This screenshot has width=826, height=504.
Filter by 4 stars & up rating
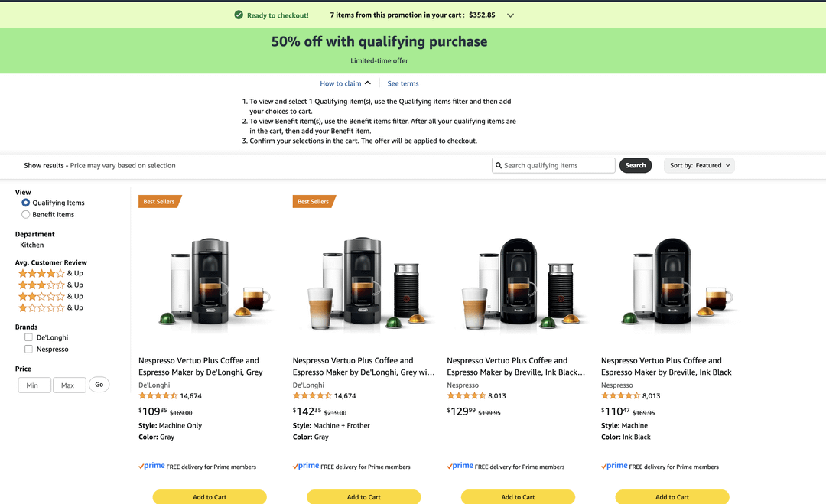(x=50, y=273)
